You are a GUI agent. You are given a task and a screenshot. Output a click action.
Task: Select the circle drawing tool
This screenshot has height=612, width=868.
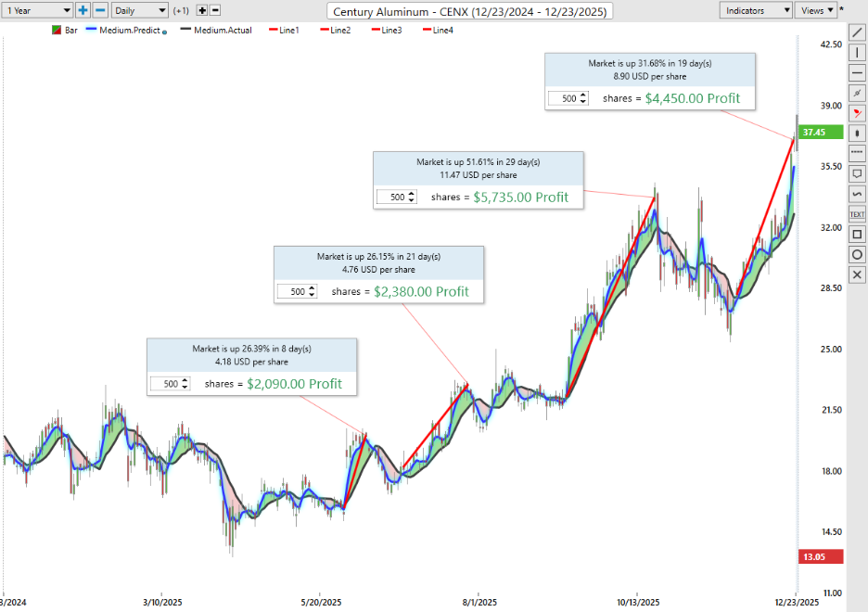[x=857, y=255]
